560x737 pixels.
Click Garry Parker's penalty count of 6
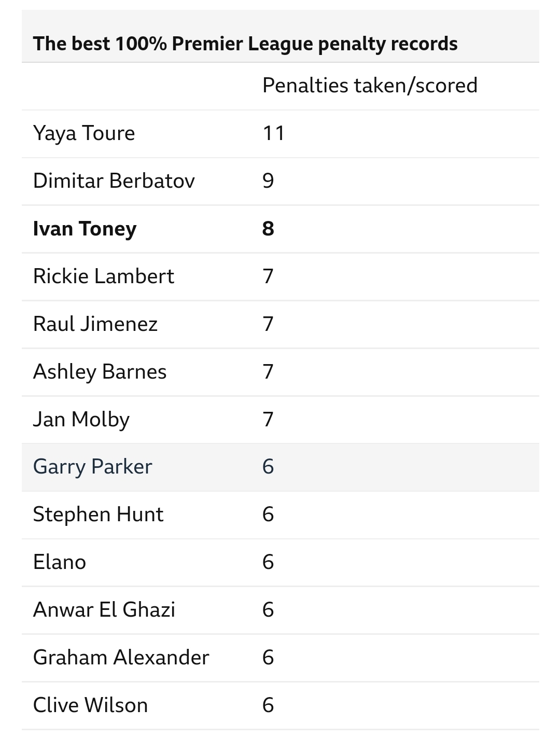pyautogui.click(x=268, y=467)
